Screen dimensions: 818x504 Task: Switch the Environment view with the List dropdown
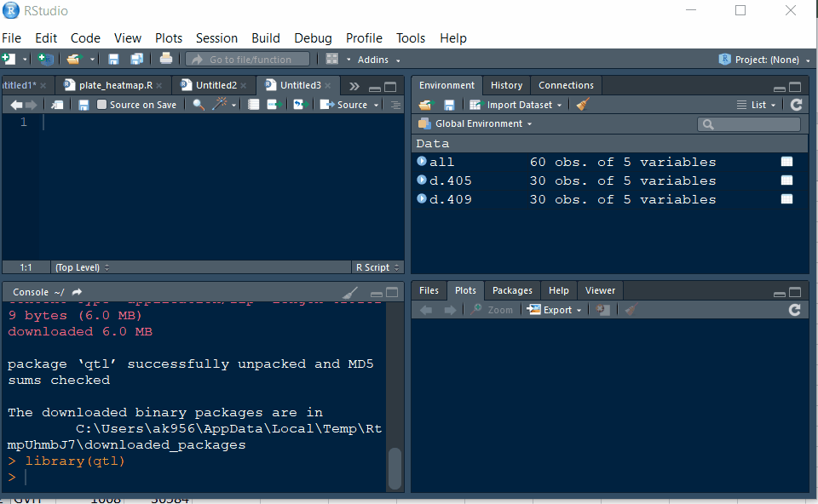[x=757, y=105]
